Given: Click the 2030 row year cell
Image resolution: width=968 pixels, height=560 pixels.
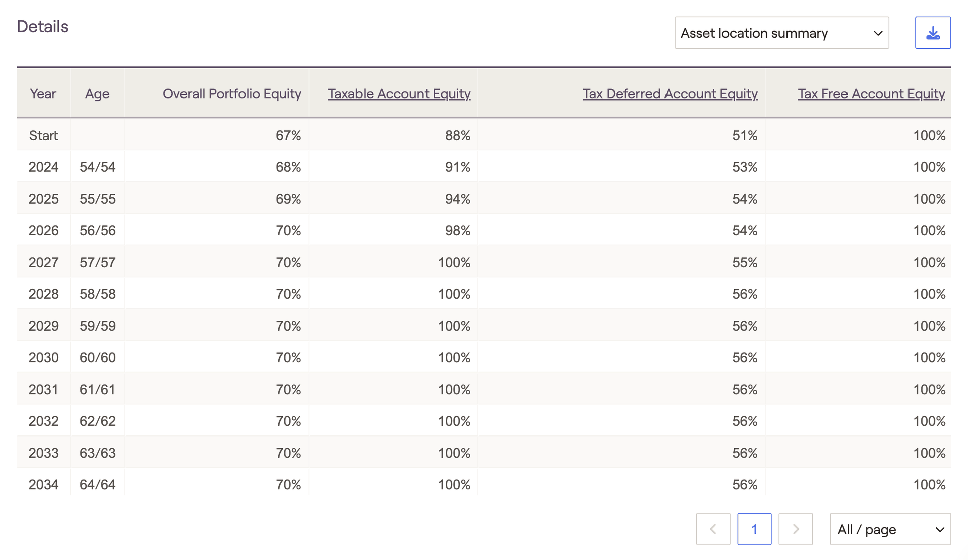Looking at the screenshot, I should (43, 357).
